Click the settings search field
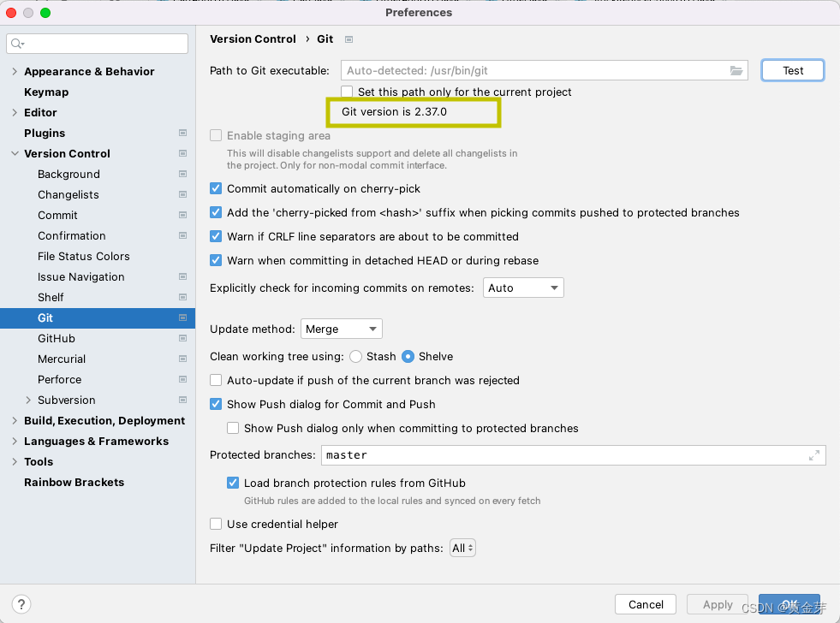 tap(97, 44)
